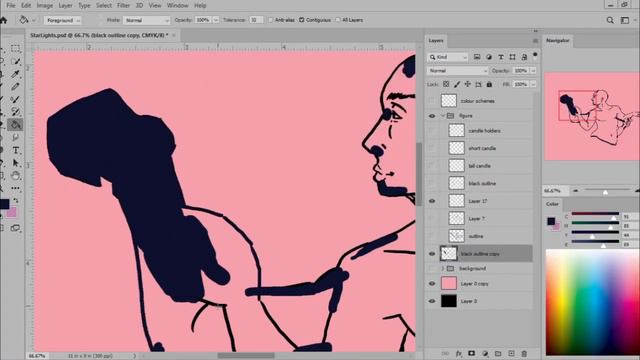Collapse the figure group
The height and width of the screenshot is (360, 640).
pyautogui.click(x=442, y=116)
